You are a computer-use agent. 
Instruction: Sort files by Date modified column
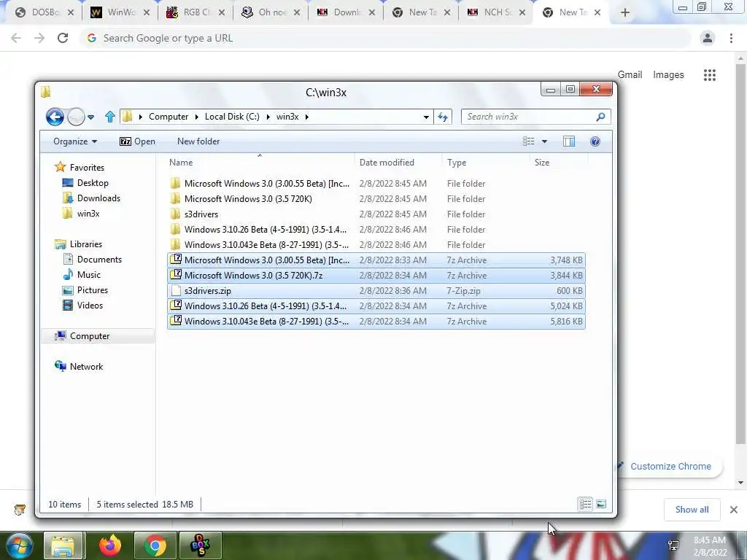point(398,163)
